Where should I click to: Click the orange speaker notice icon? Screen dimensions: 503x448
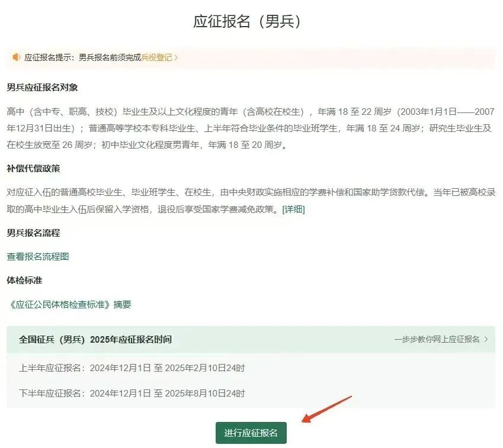[17, 57]
